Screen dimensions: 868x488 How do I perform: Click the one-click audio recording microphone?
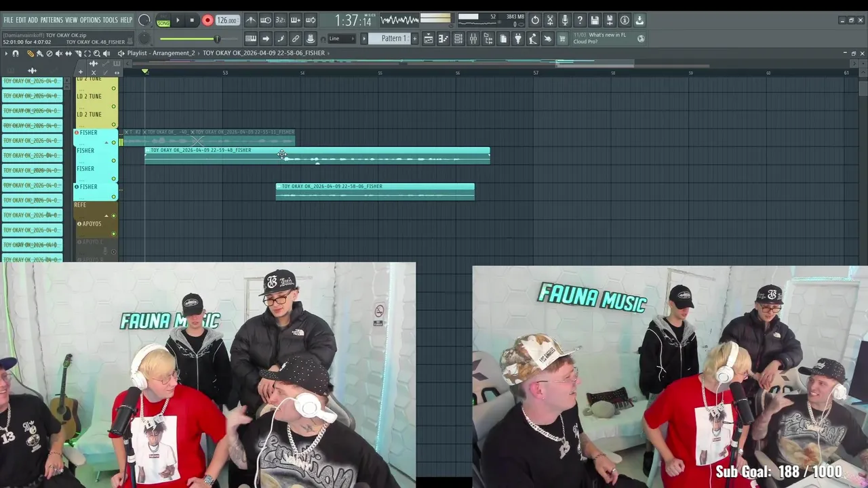565,20
